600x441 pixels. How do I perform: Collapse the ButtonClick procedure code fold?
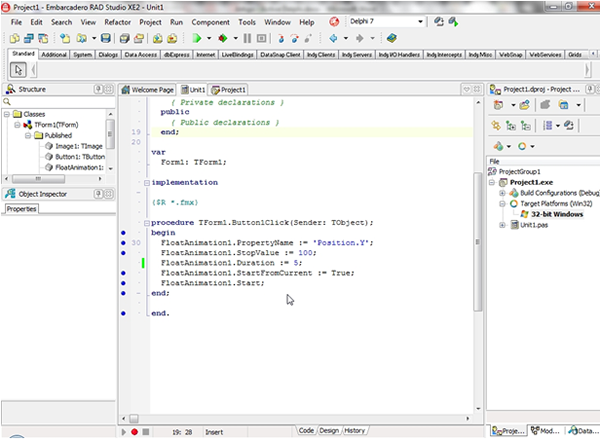(x=147, y=223)
